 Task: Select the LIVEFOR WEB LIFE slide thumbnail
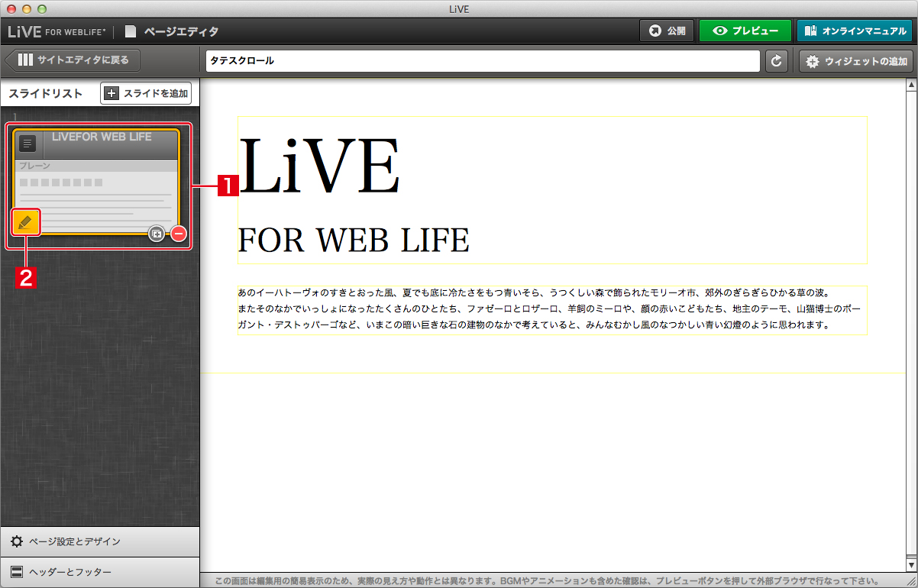click(96, 181)
